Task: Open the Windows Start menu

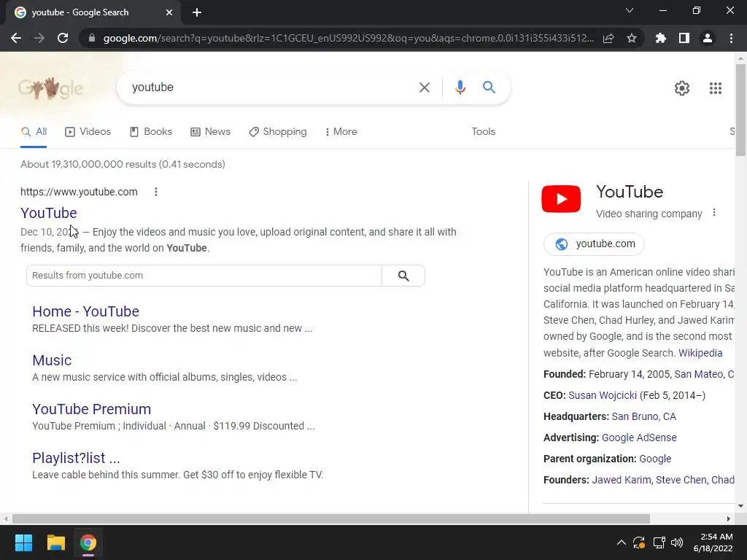Action: [x=23, y=542]
